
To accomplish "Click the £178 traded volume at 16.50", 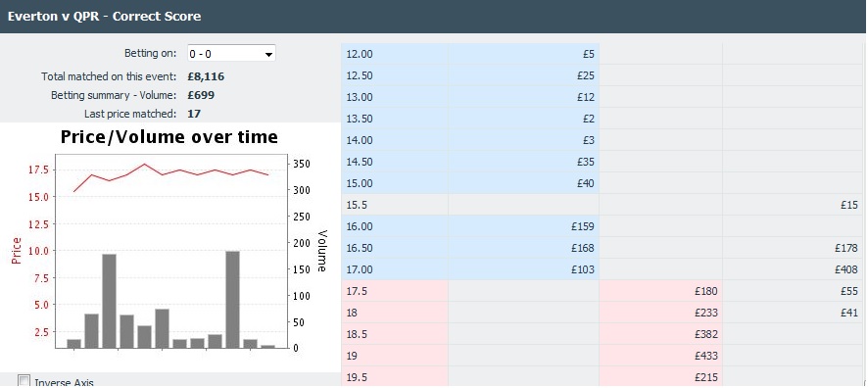I will [x=845, y=248].
